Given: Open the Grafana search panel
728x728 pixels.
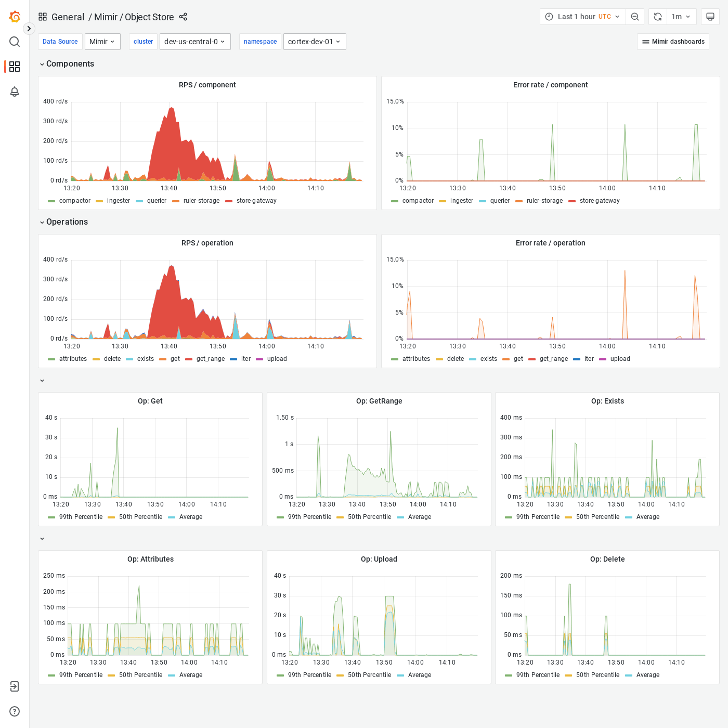Looking at the screenshot, I should point(14,42).
